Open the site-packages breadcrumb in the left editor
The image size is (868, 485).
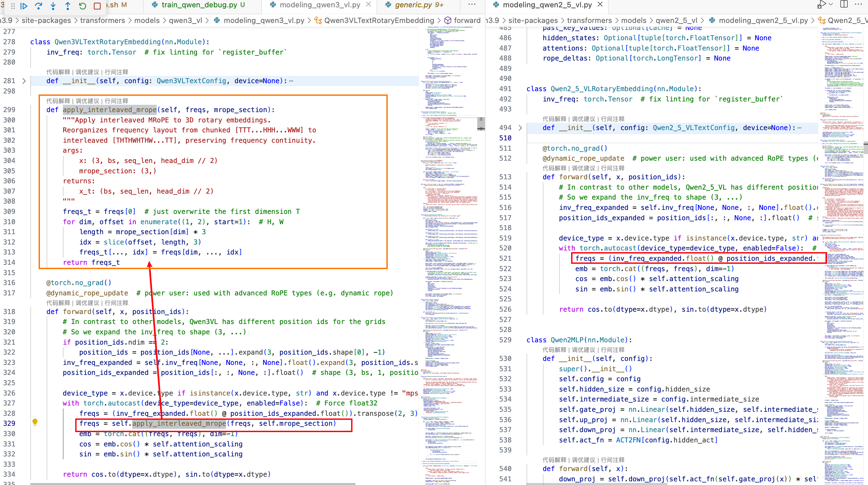click(x=46, y=20)
